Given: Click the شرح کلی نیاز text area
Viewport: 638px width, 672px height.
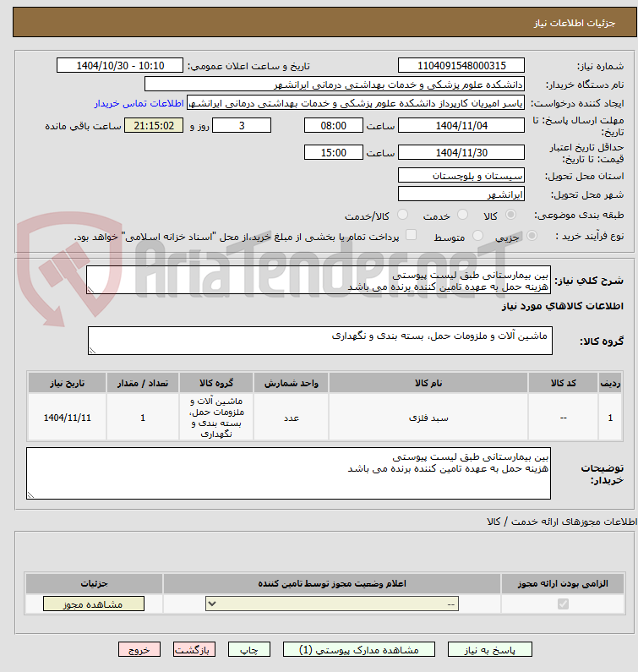Looking at the screenshot, I should coord(319,280).
